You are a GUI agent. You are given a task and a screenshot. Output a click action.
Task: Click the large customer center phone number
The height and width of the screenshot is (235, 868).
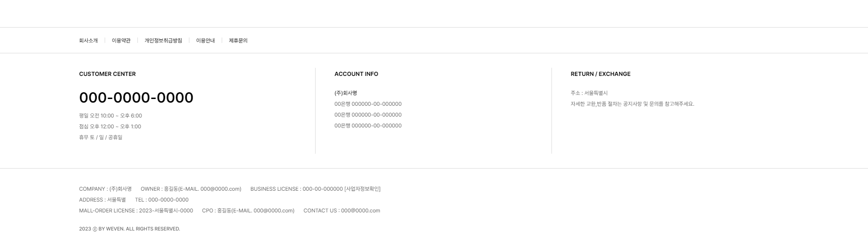tap(136, 98)
